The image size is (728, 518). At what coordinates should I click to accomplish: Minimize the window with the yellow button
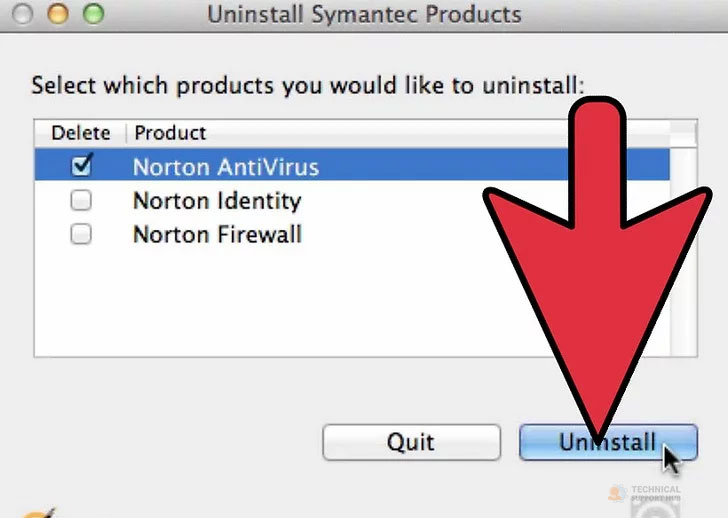[59, 13]
